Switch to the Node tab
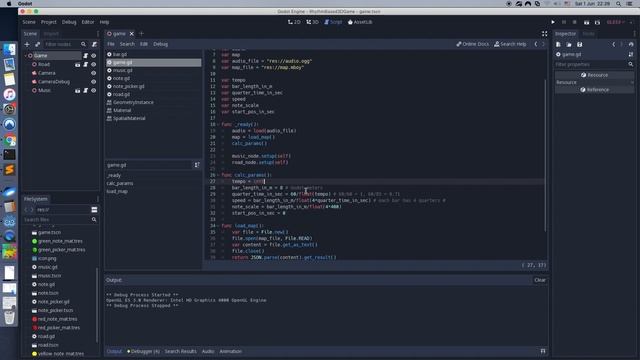The image size is (640, 360). pyautogui.click(x=588, y=34)
